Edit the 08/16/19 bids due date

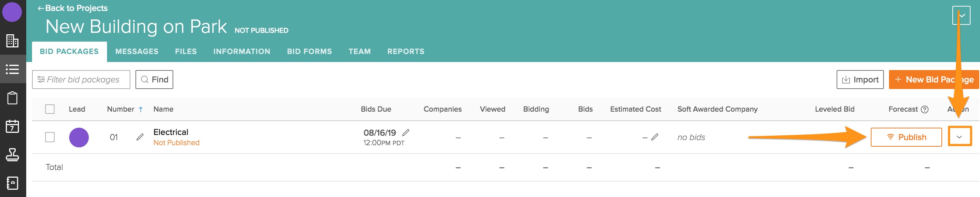tap(406, 132)
